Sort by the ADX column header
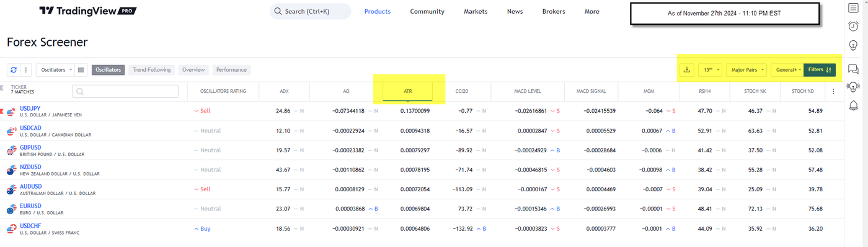 pyautogui.click(x=284, y=92)
